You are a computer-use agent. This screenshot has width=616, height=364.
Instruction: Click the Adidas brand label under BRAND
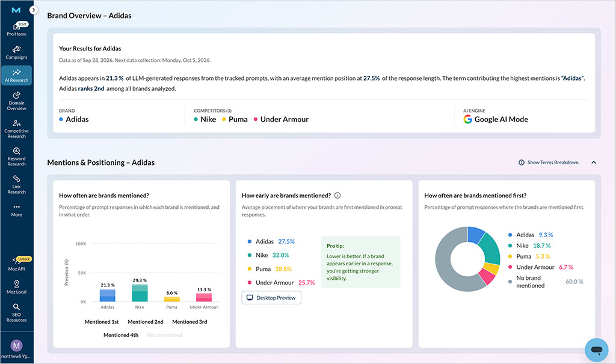pyautogui.click(x=74, y=119)
